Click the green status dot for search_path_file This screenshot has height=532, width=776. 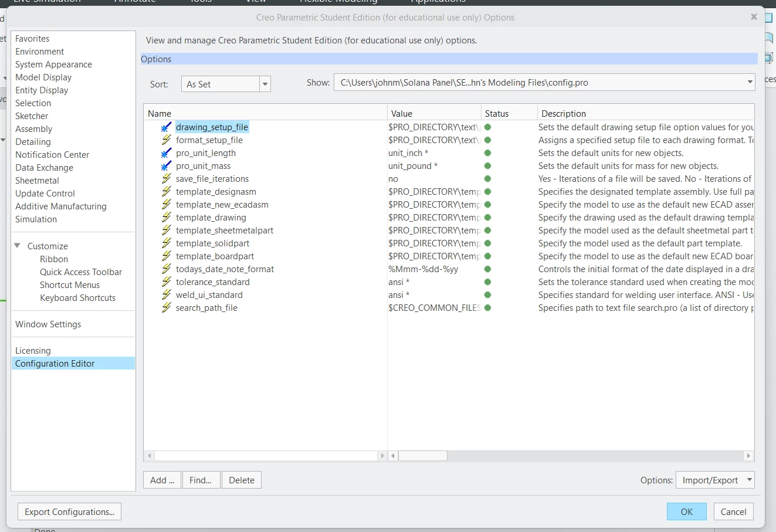tap(487, 308)
